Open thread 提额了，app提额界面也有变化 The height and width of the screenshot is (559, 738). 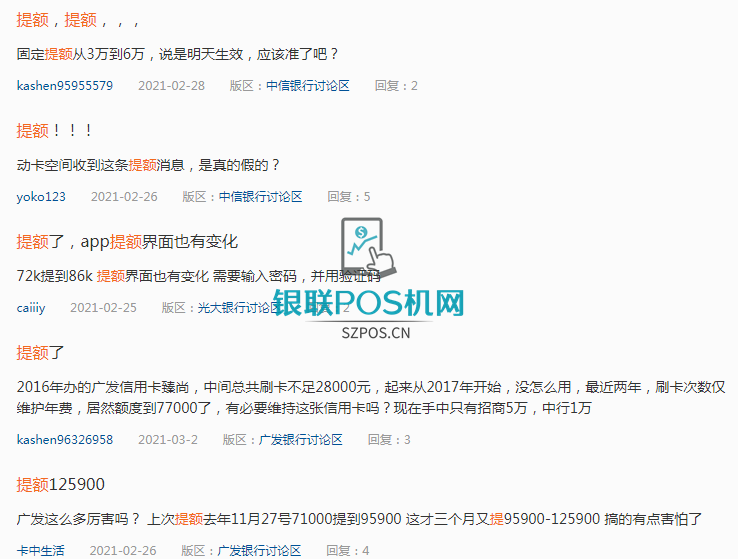coord(127,242)
